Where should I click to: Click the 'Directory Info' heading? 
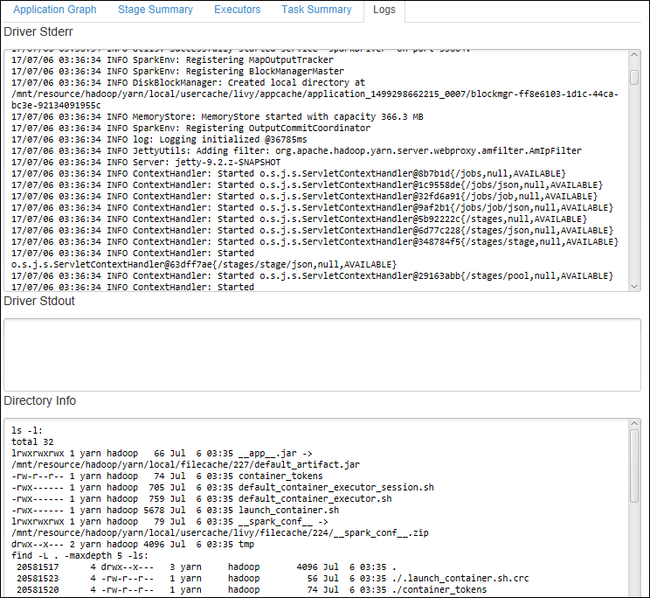[40, 401]
